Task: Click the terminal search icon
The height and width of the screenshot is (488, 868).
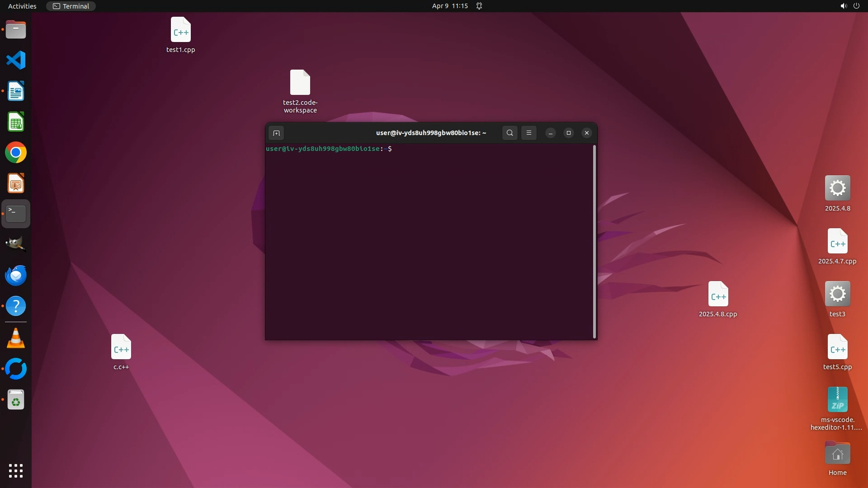Action: (510, 133)
